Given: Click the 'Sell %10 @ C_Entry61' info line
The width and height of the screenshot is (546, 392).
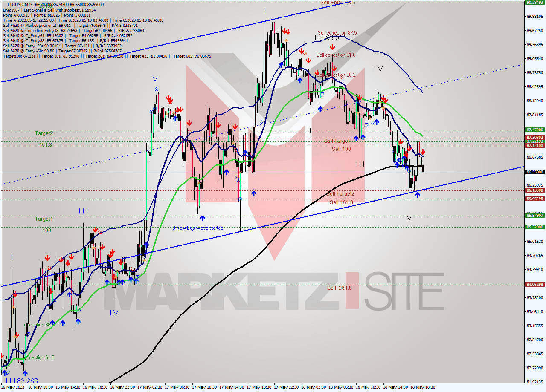Looking at the screenshot, I should coord(68,35).
